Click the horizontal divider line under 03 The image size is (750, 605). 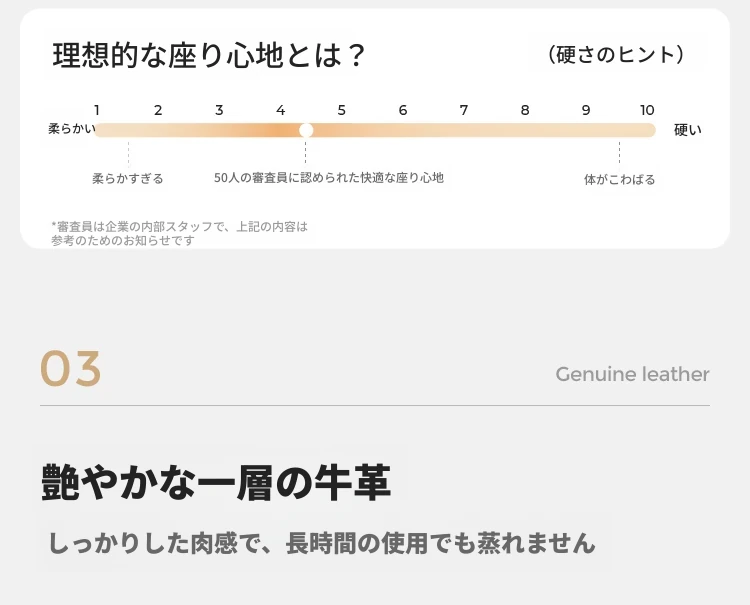(x=375, y=406)
